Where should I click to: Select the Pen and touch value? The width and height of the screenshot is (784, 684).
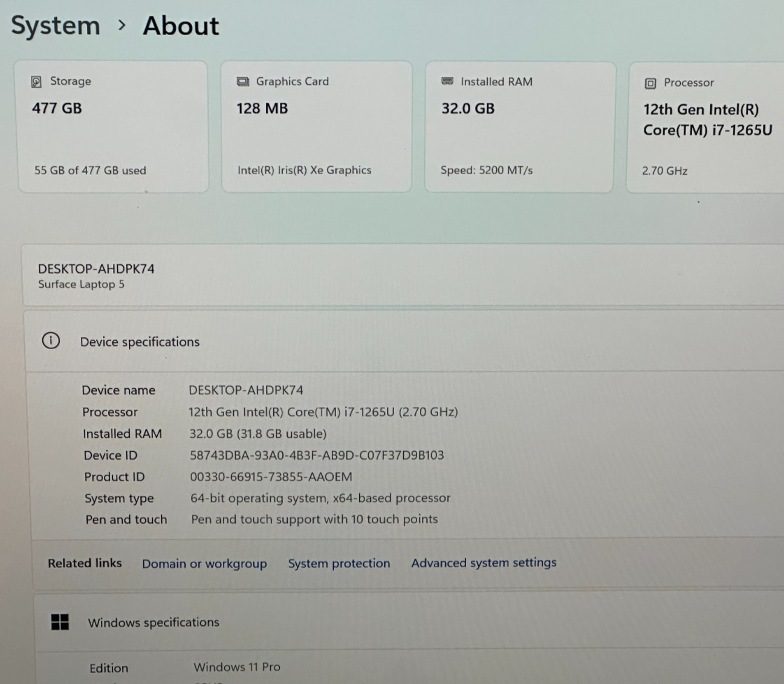point(314,520)
